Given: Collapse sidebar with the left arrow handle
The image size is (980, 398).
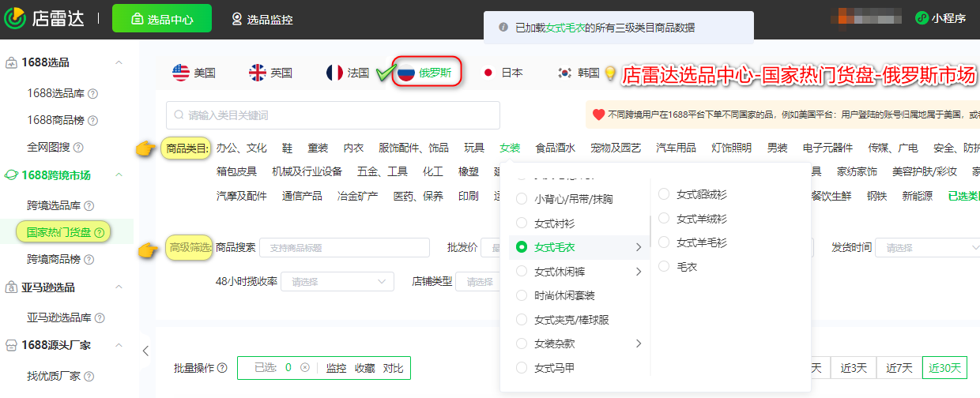Looking at the screenshot, I should 145,351.
